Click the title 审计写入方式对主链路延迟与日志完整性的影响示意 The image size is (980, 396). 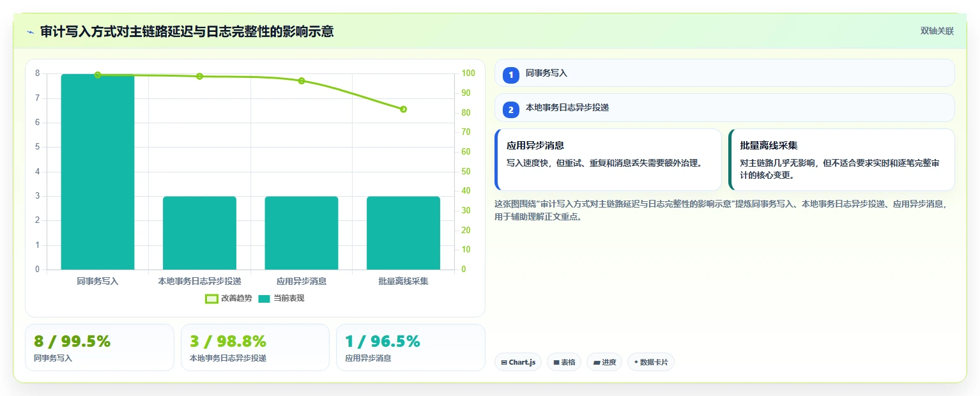coord(187,31)
